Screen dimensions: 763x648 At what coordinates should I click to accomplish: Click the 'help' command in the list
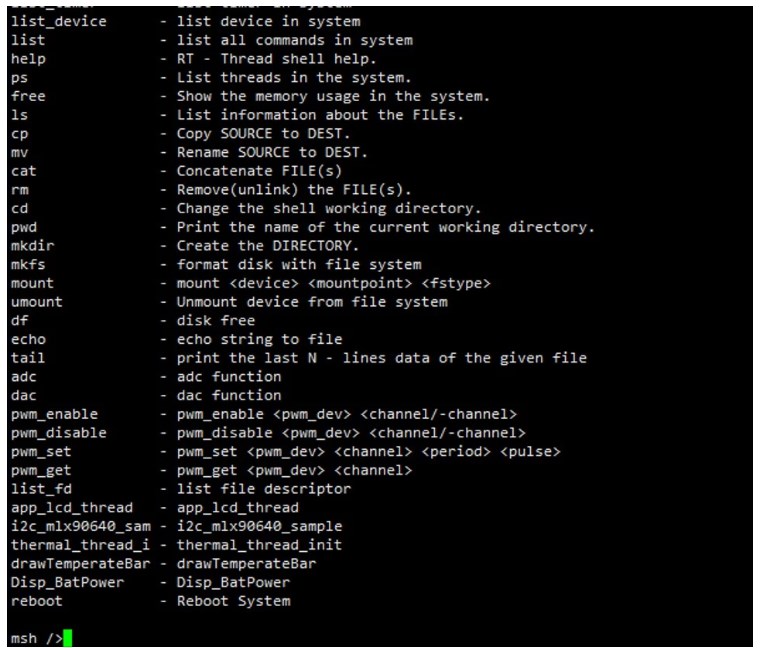28,59
